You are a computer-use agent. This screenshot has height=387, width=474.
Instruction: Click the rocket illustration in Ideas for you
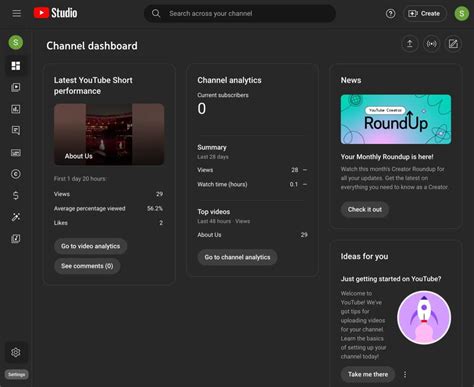pos(424,318)
